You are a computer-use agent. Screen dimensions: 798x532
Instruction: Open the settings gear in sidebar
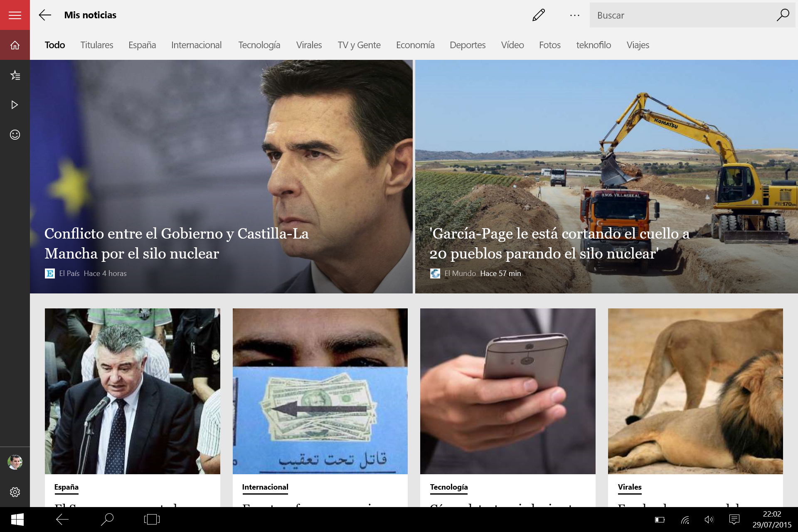[x=15, y=492]
